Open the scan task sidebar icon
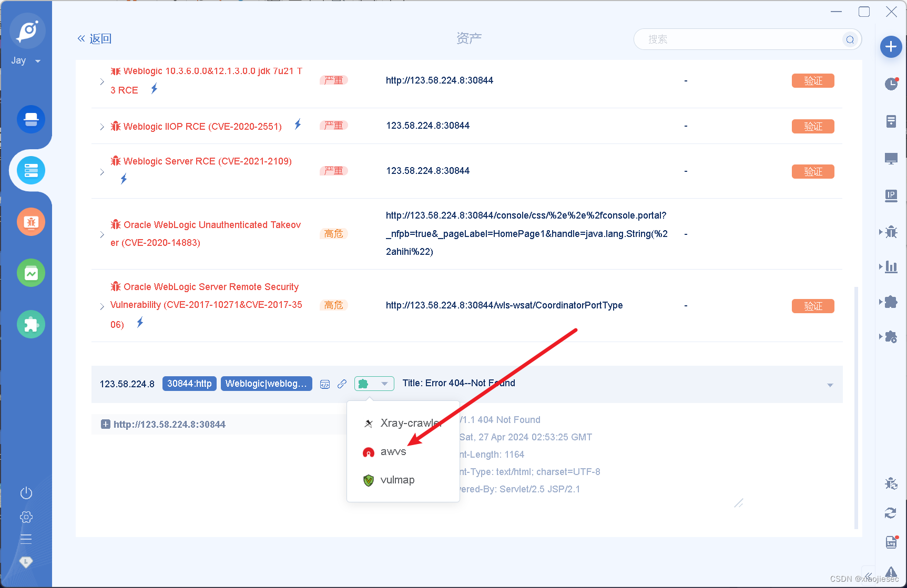The width and height of the screenshot is (907, 588). pyautogui.click(x=31, y=119)
